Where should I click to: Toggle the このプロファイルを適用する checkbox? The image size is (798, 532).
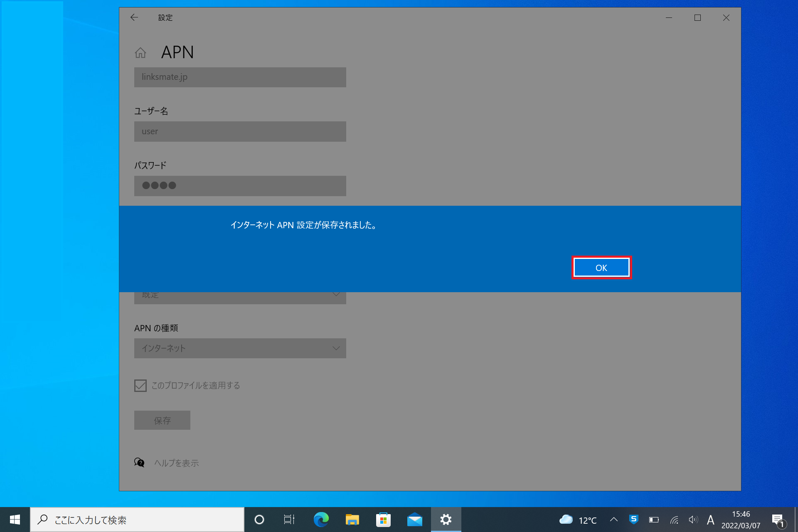pyautogui.click(x=140, y=385)
